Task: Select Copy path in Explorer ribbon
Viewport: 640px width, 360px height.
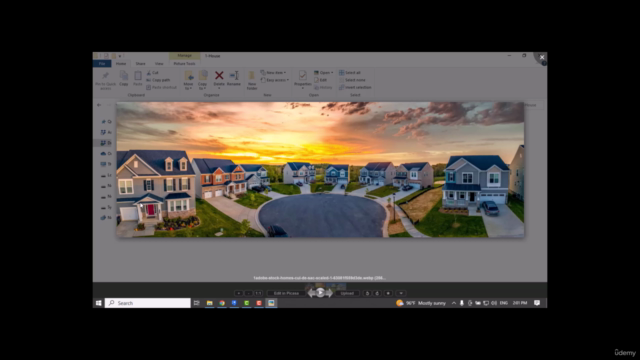Action: 158,80
